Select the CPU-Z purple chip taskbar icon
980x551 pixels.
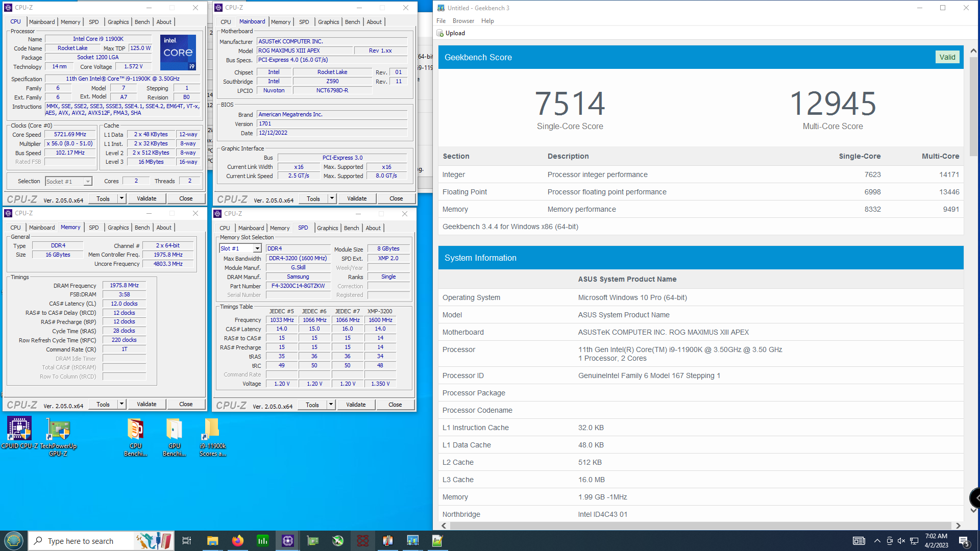(287, 541)
